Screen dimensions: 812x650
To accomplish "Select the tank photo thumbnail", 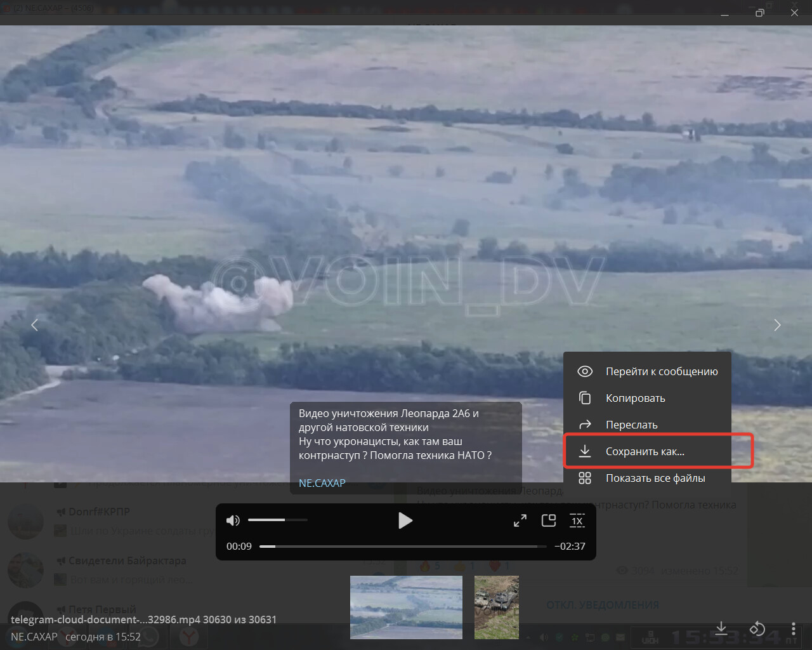I will tap(496, 607).
